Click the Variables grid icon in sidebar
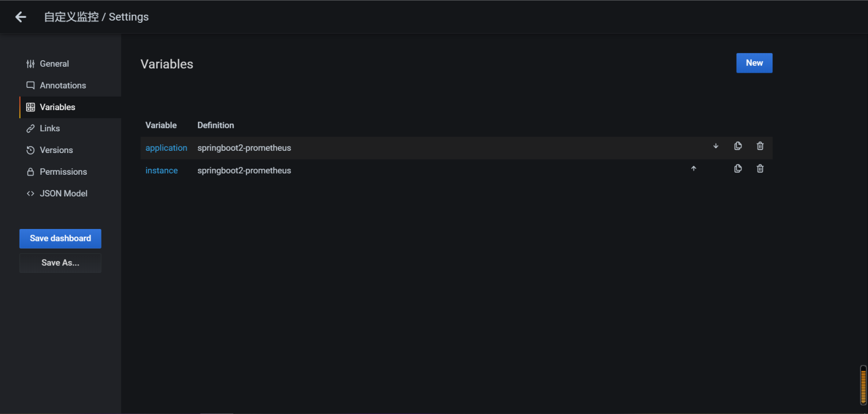The image size is (868, 414). (30, 107)
